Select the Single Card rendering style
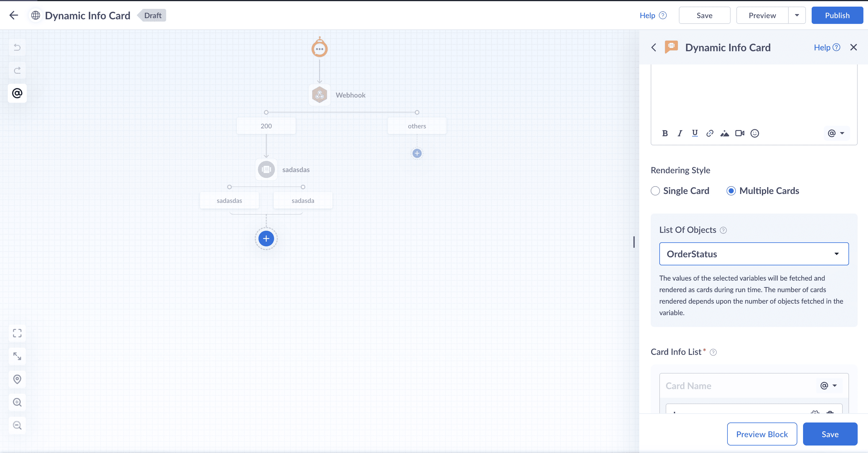The height and width of the screenshot is (453, 868). [x=655, y=191]
